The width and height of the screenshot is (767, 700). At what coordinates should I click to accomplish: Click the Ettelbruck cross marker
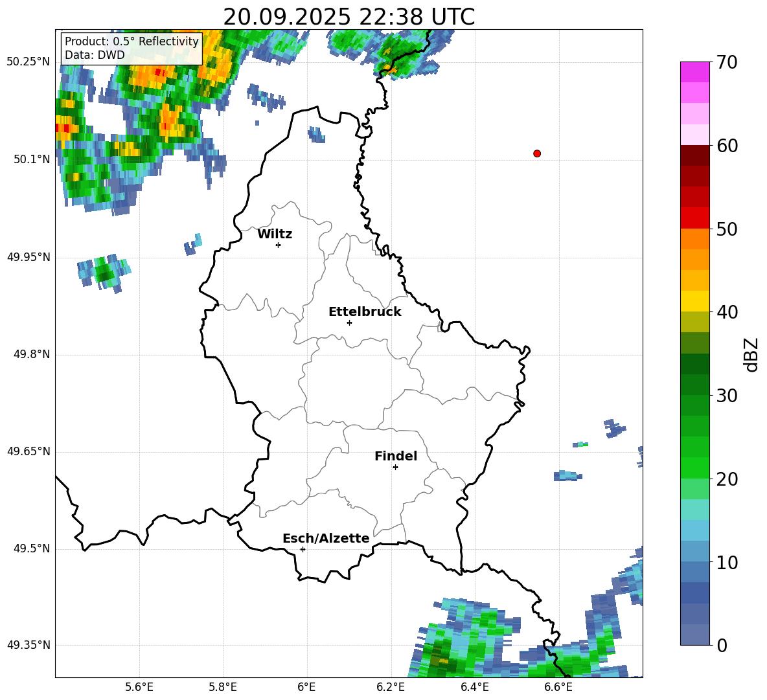(x=349, y=322)
